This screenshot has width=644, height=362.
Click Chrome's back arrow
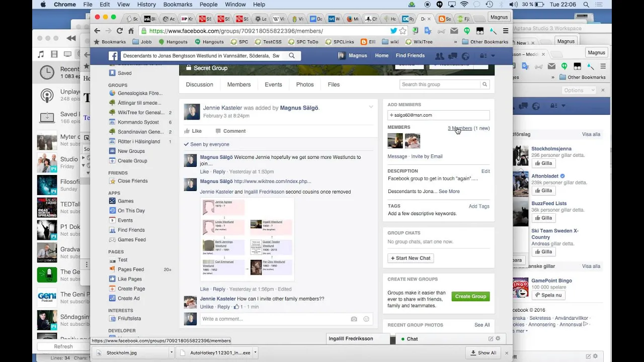pos(98,31)
